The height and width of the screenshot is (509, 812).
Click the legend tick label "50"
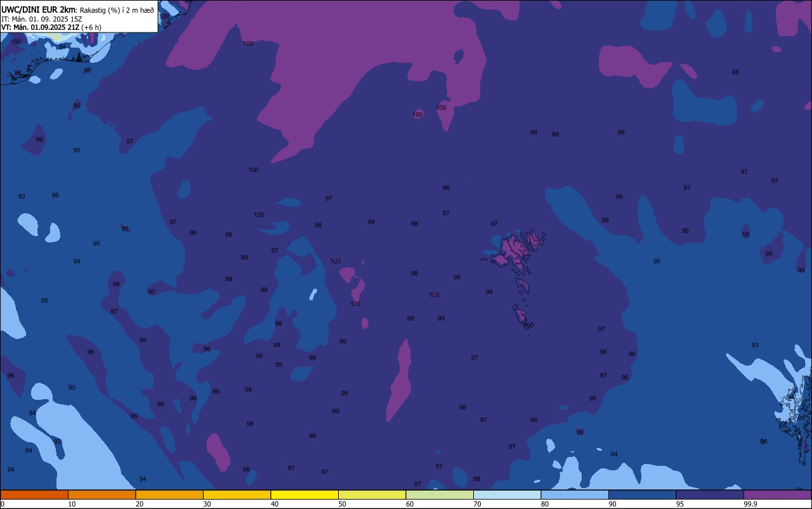pos(342,504)
